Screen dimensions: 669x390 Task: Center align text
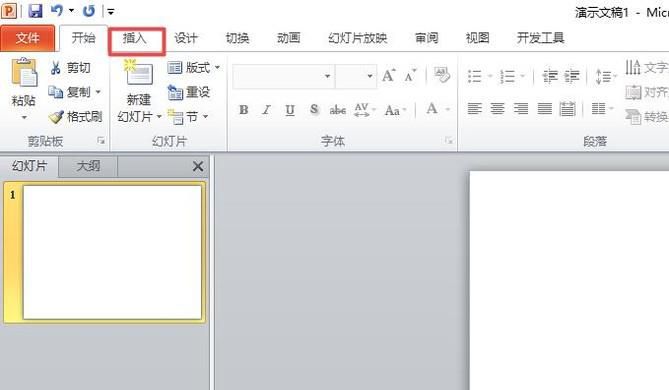(497, 109)
